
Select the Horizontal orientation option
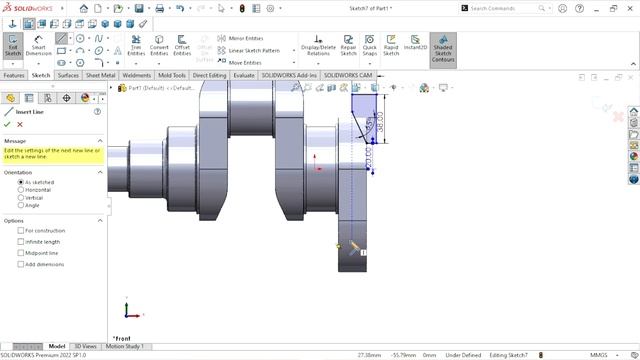20,190
